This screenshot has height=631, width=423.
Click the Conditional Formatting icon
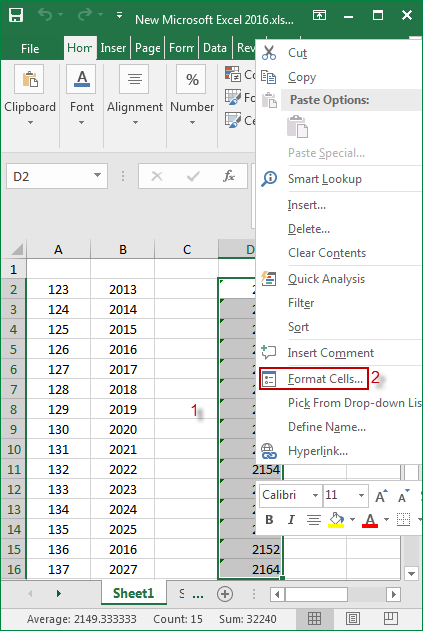point(233,74)
